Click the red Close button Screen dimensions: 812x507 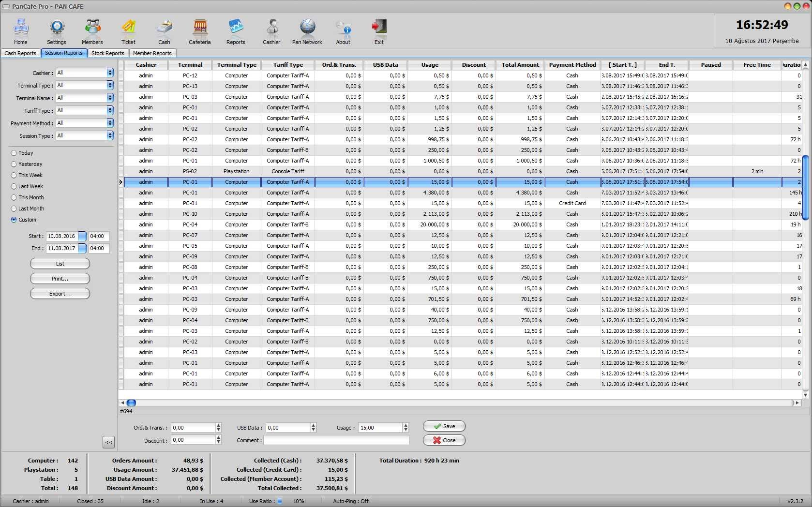click(444, 440)
